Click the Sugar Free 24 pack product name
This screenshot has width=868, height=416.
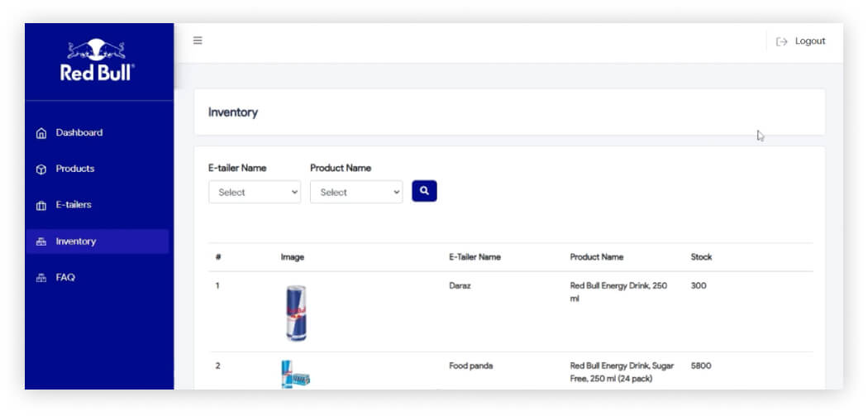(622, 372)
